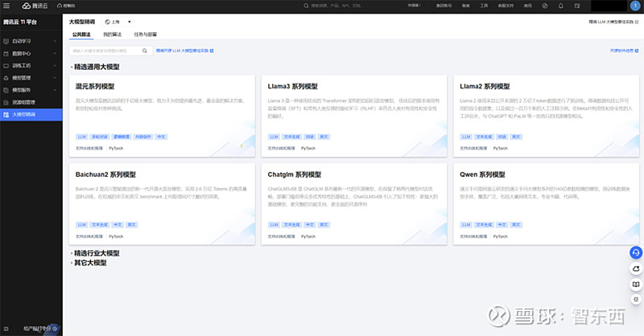Click the 资源组管理 sidebar item
This screenshot has height=336, width=644.
pos(23,103)
